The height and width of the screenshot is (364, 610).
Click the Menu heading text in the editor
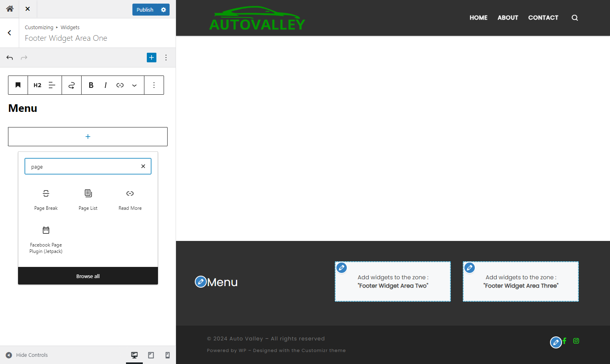click(x=23, y=108)
